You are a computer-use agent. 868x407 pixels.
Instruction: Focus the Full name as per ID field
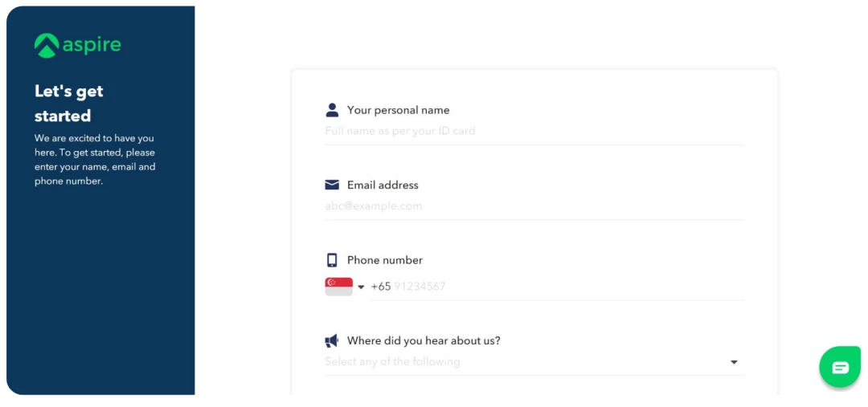click(x=534, y=132)
